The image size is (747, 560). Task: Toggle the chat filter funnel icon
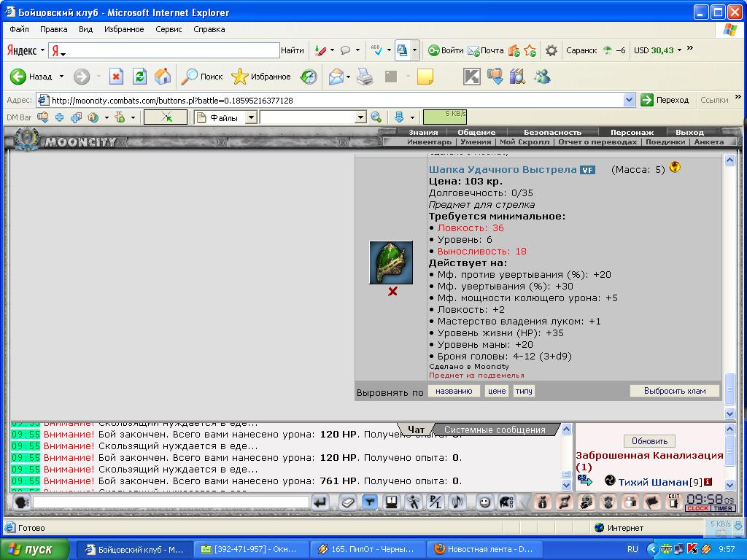click(370, 502)
